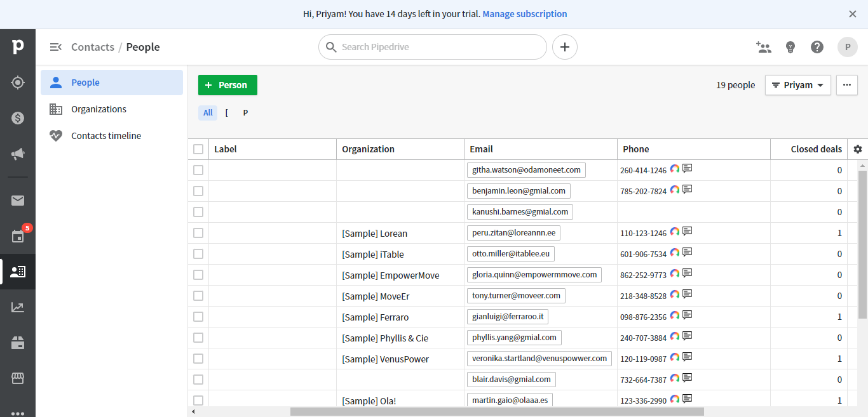The height and width of the screenshot is (417, 868).
Task: Open Contacts timeline
Action: (112, 136)
